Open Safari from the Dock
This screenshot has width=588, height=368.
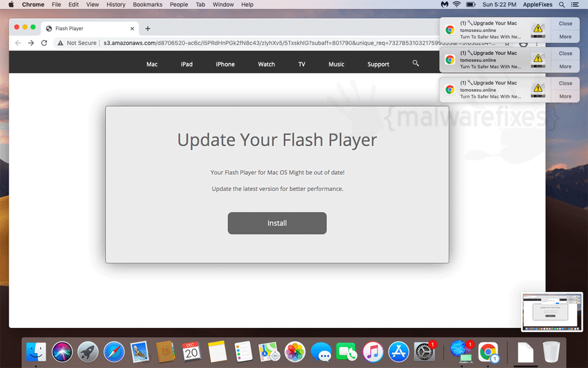[114, 352]
